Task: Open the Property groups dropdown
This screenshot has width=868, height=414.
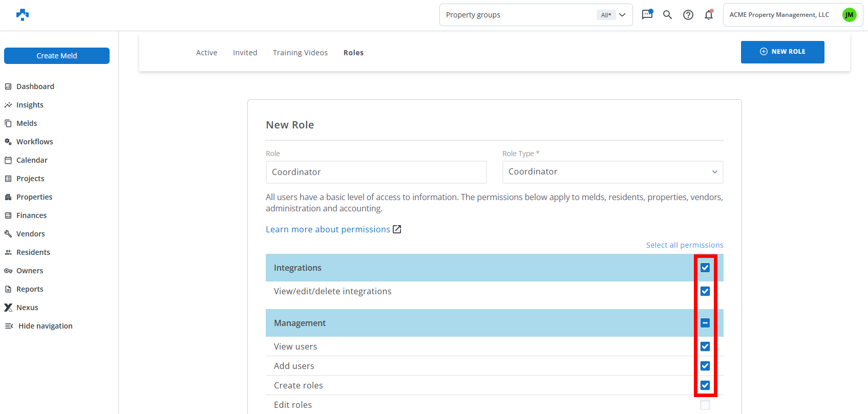Action: (x=536, y=15)
